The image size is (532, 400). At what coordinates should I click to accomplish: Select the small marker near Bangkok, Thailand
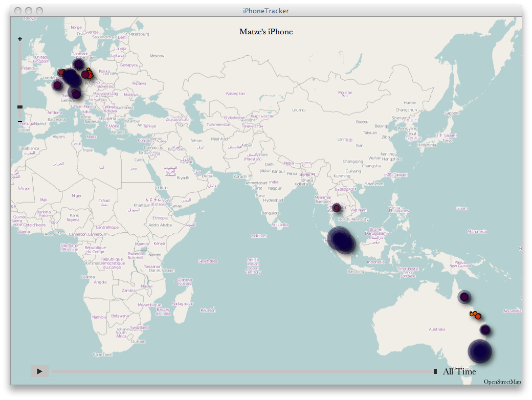tap(336, 208)
